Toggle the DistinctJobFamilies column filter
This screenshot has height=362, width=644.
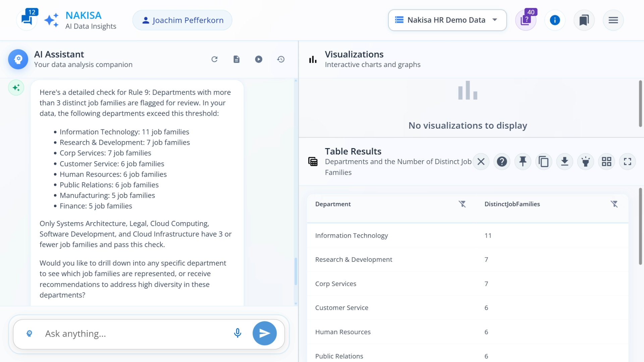(614, 204)
